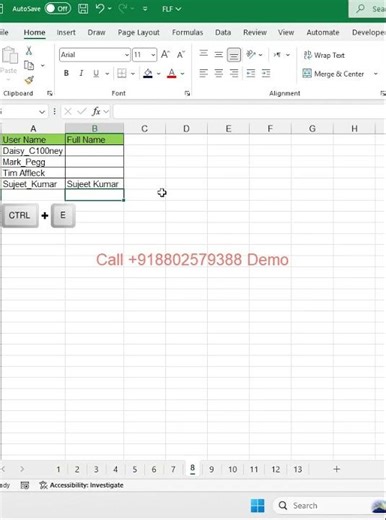Toggle the AutoSave switch
The height and width of the screenshot is (520, 386).
(58, 8)
